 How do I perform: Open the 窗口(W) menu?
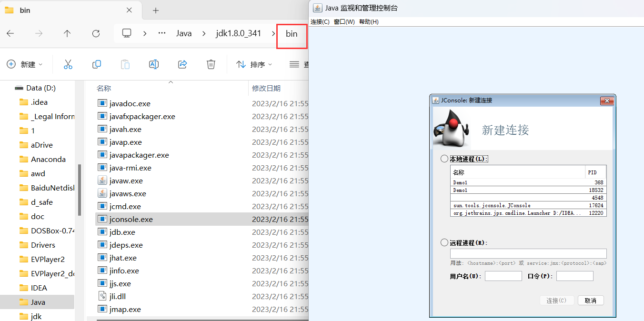(x=344, y=22)
